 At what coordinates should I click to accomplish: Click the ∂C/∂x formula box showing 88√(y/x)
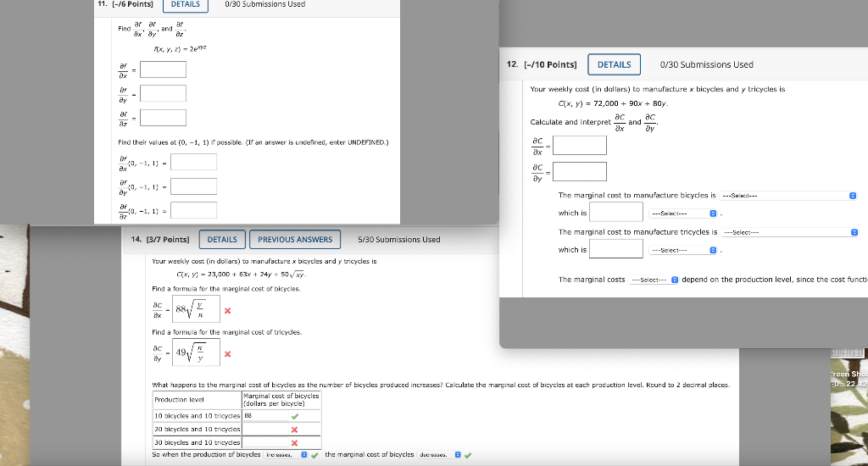pyautogui.click(x=196, y=308)
